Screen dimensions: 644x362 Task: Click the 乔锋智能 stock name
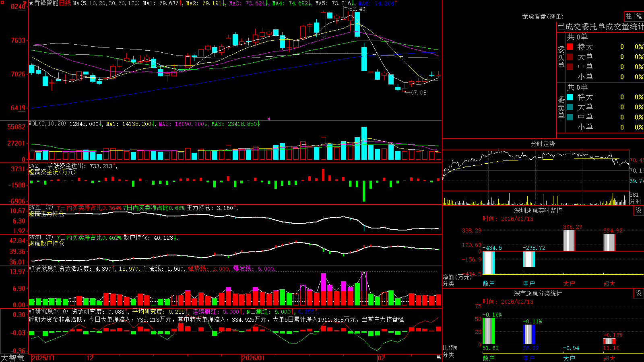[x=46, y=3]
